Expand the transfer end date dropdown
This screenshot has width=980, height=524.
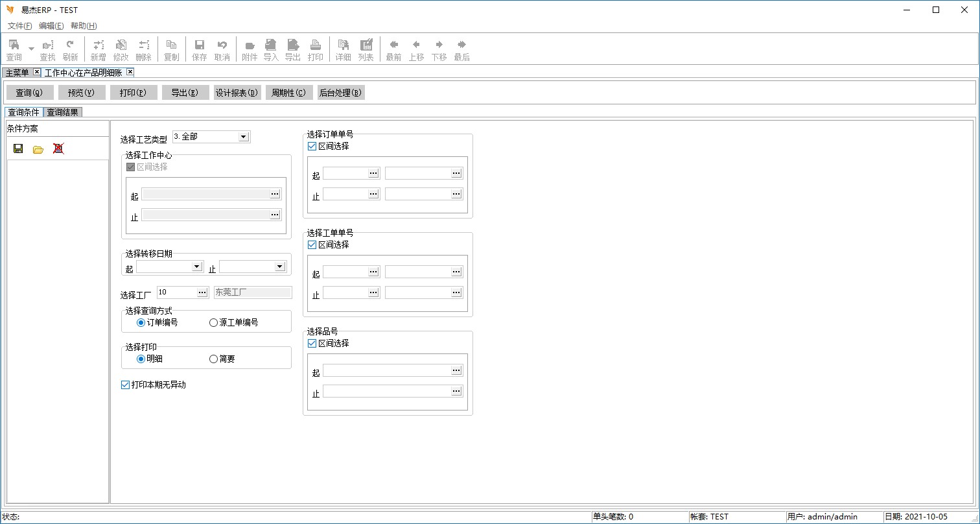[280, 267]
